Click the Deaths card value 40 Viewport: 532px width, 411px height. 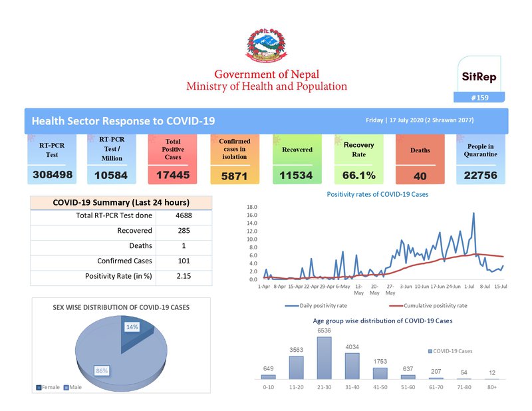click(420, 176)
